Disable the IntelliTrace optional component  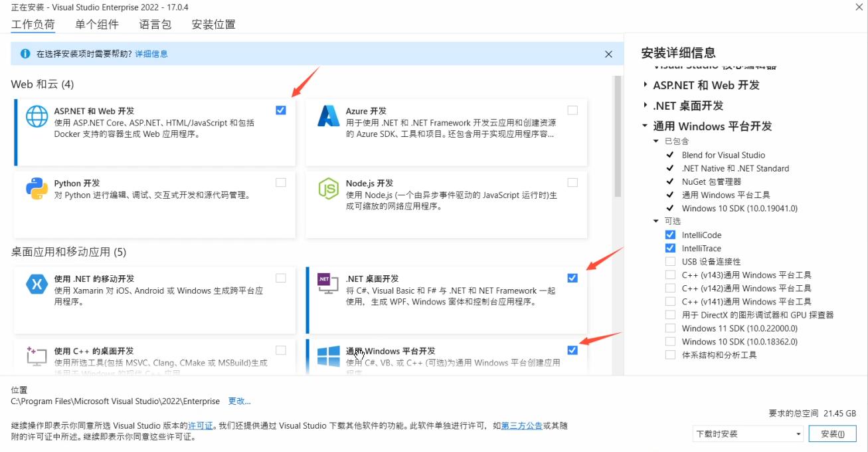click(x=669, y=248)
